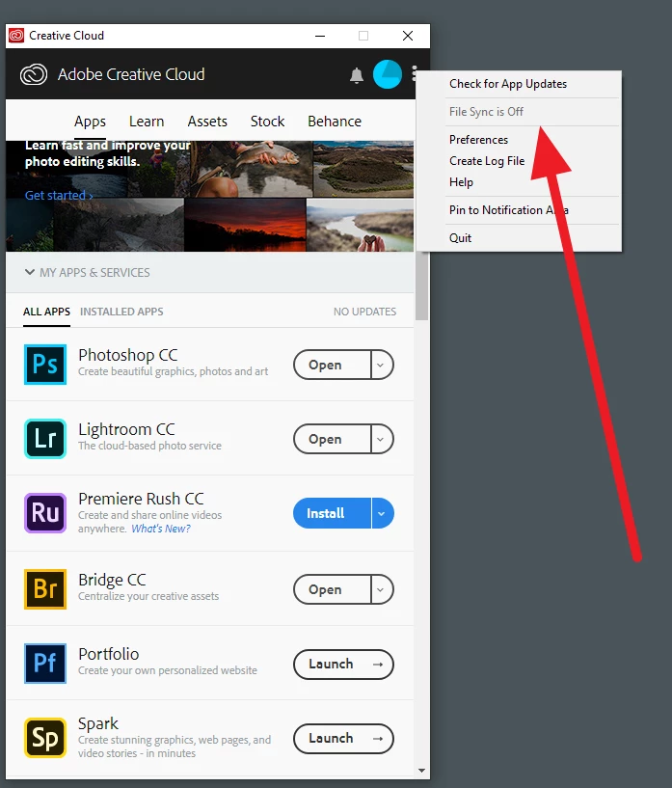Click the Bridge CC app icon
The width and height of the screenshot is (672, 788).
pyautogui.click(x=45, y=589)
